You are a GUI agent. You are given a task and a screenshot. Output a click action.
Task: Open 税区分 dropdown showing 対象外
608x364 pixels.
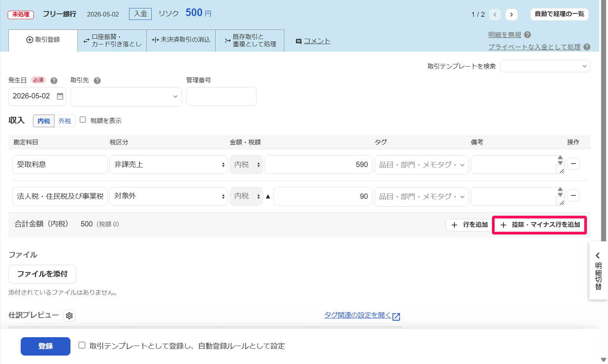tap(169, 196)
